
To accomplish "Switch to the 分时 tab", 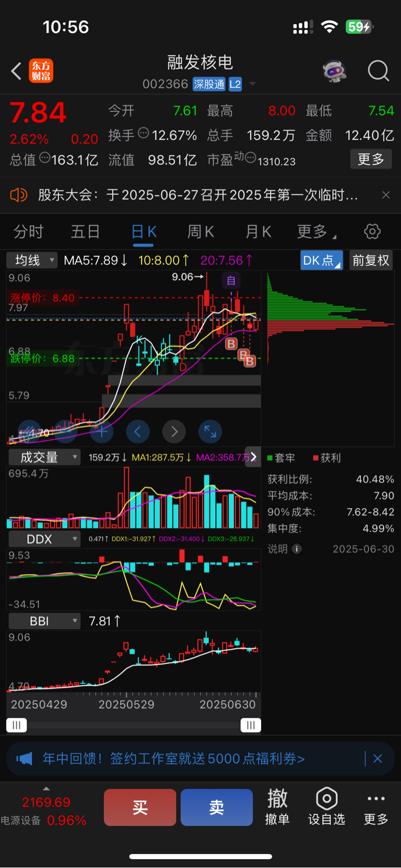I will coord(28,232).
